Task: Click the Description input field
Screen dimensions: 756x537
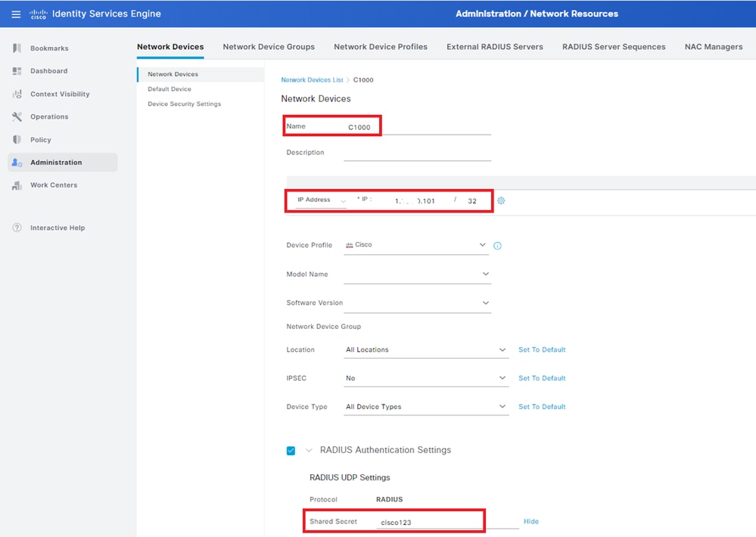Action: pyautogui.click(x=418, y=153)
